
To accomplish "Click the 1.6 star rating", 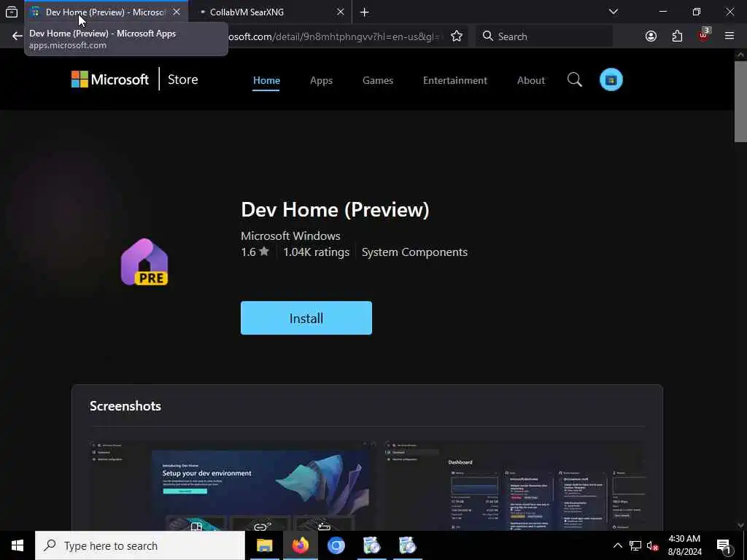I will 255,252.
